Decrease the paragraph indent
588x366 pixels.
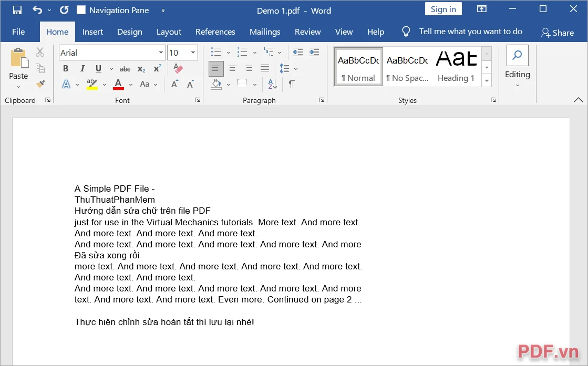click(x=298, y=52)
